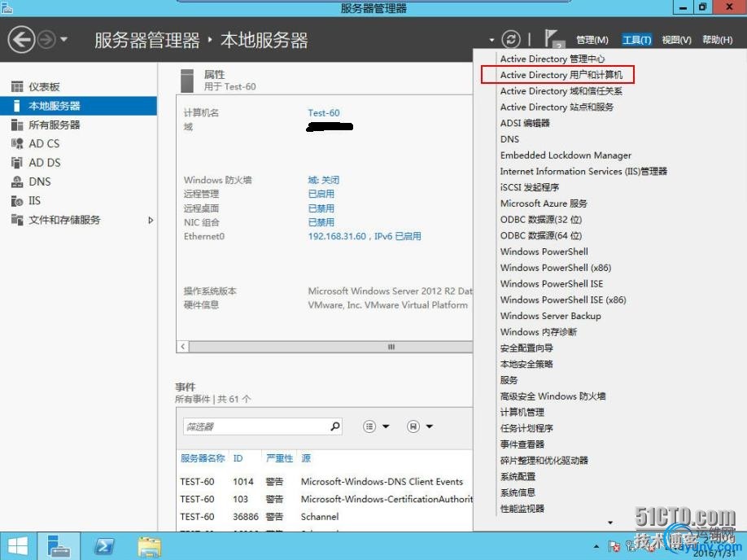Viewport: 747px width, 560px height.
Task: Open IIS role in sidebar
Action: tap(78, 201)
